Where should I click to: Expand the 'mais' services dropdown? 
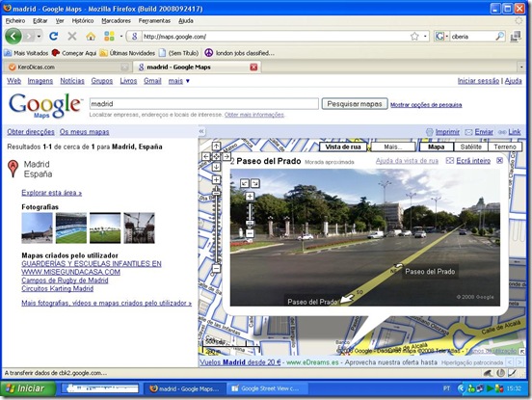[x=179, y=81]
